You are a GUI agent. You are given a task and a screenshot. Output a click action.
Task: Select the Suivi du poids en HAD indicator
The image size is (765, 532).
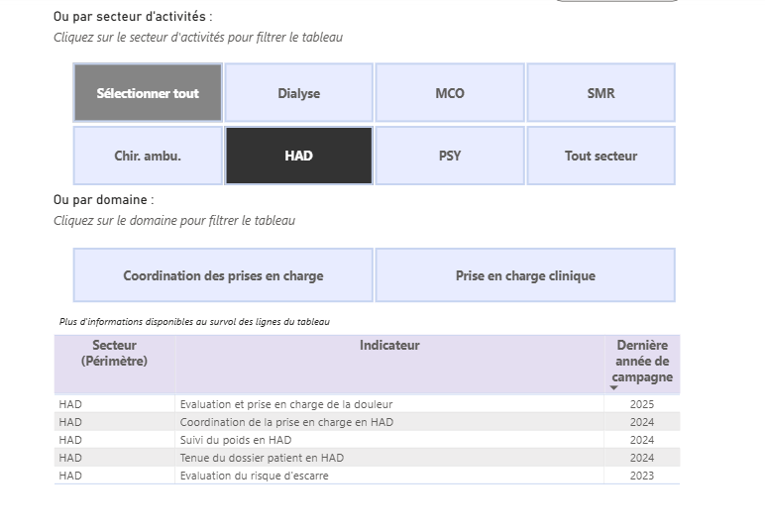pyautogui.click(x=236, y=440)
